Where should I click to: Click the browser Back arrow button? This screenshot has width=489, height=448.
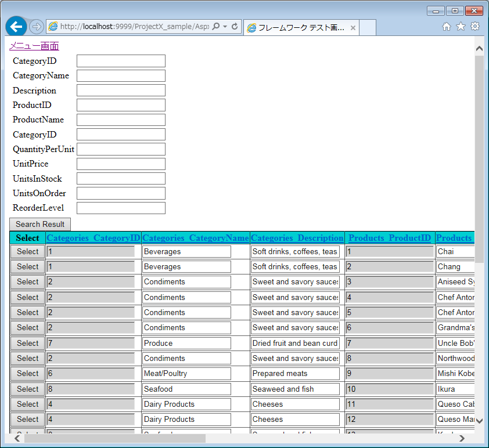tap(16, 27)
